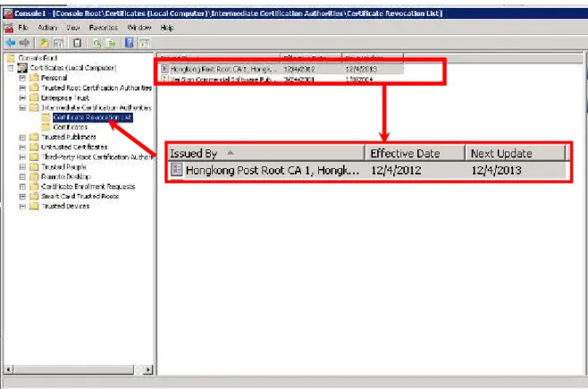
Task: Select the Certificates subfolder under Intermediate
Action: (x=70, y=127)
